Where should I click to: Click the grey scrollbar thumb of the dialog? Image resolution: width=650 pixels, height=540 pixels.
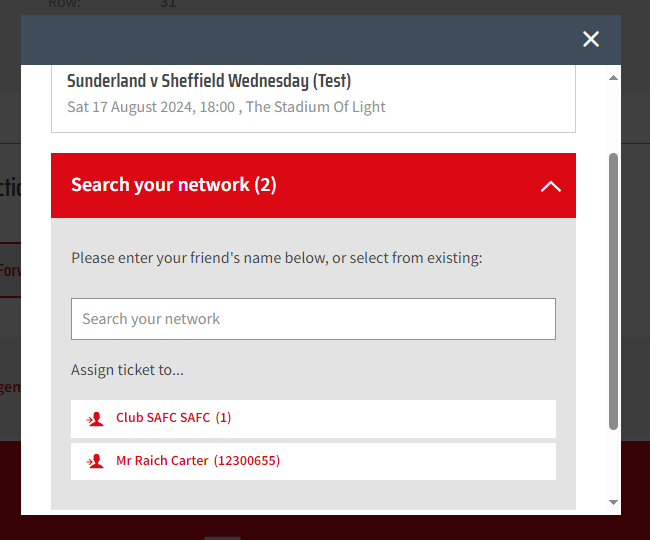[614, 292]
